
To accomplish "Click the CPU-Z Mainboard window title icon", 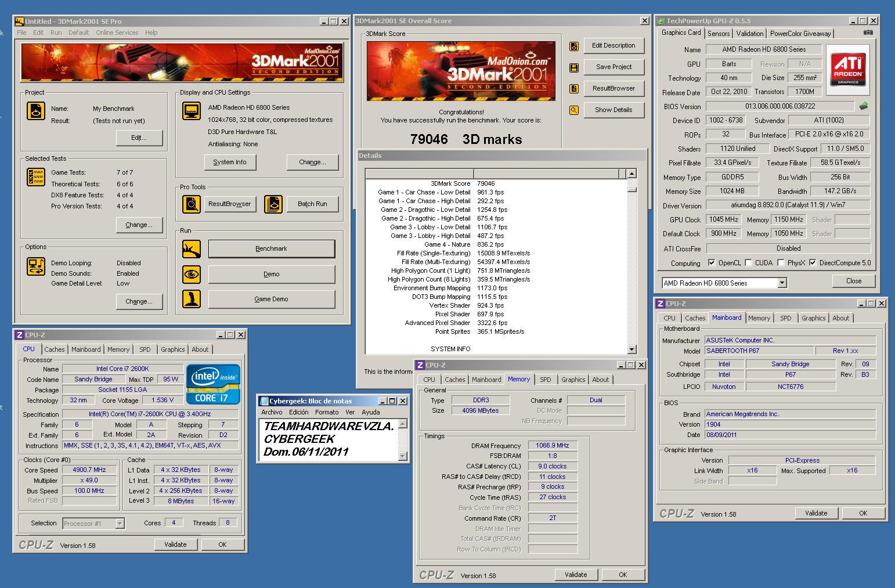I will tap(661, 304).
